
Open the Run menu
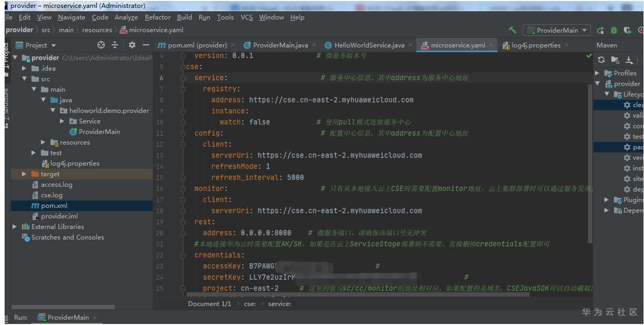click(205, 17)
